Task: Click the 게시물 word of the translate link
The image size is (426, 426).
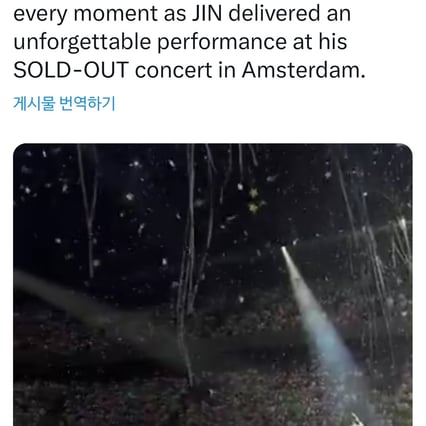Action: point(34,103)
